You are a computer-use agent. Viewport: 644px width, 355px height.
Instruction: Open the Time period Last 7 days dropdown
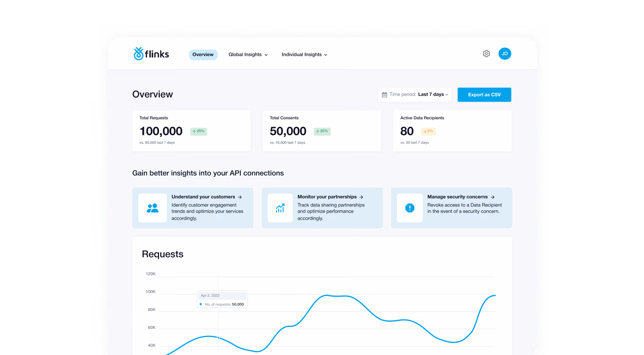[415, 95]
